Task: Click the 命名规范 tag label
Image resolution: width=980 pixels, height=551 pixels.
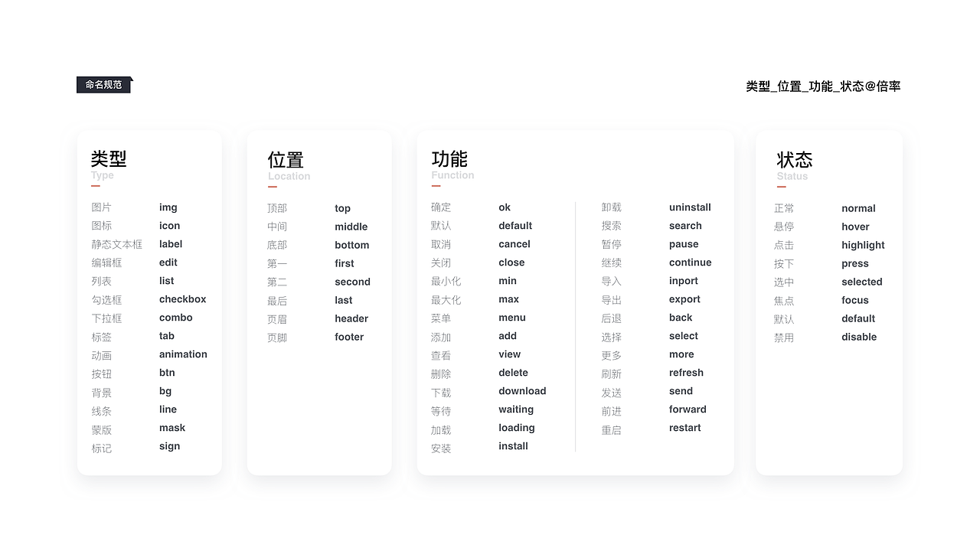Action: pos(104,85)
